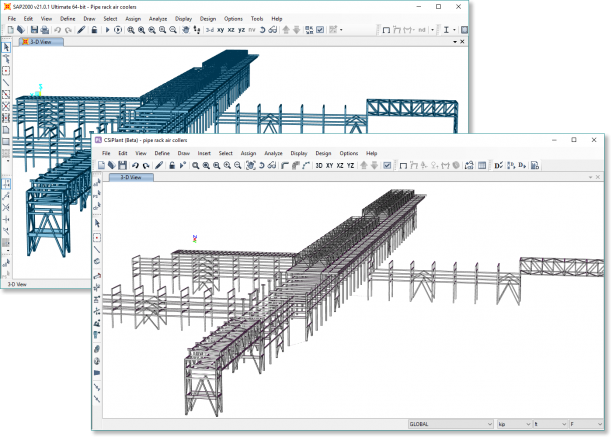Switch to XY view in CSiPlant
The height and width of the screenshot is (437, 612).
[329, 165]
